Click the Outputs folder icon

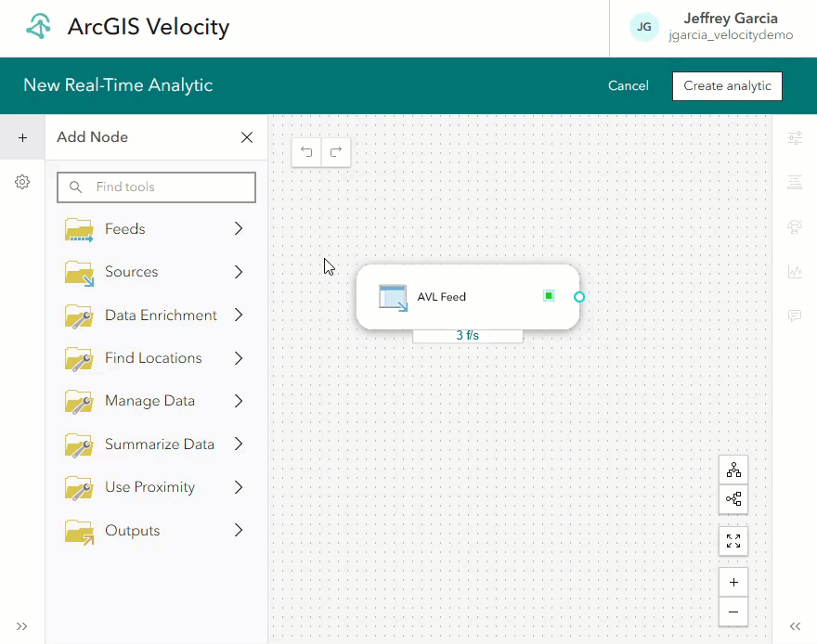tap(79, 532)
